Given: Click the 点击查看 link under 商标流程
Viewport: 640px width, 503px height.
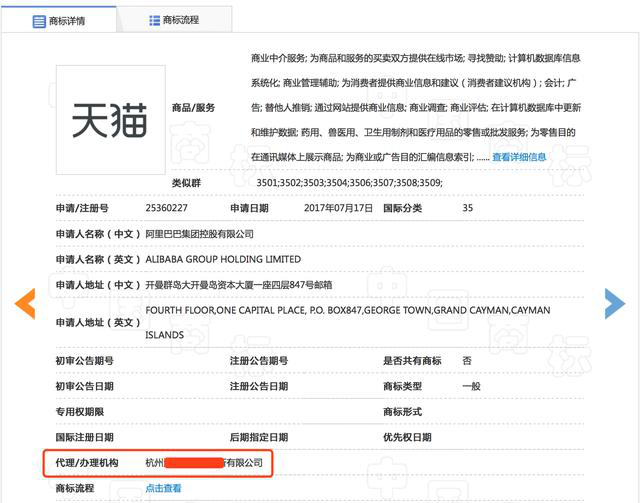Looking at the screenshot, I should 163,488.
